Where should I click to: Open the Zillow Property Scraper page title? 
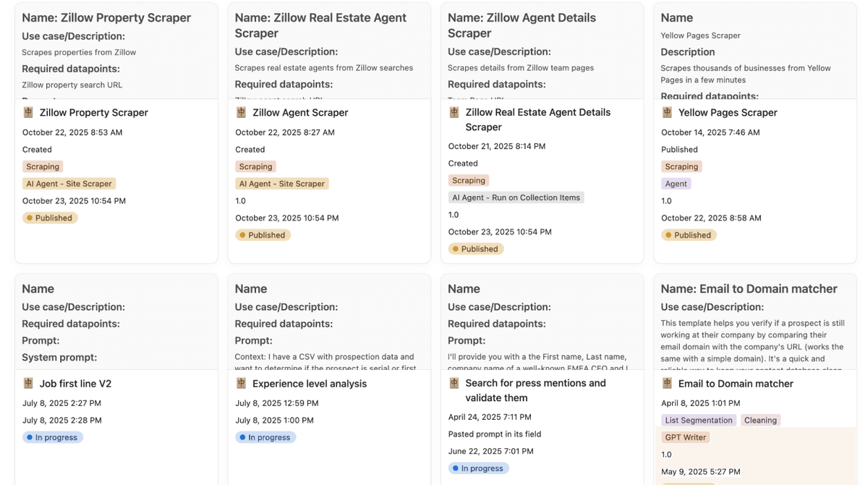pos(94,112)
